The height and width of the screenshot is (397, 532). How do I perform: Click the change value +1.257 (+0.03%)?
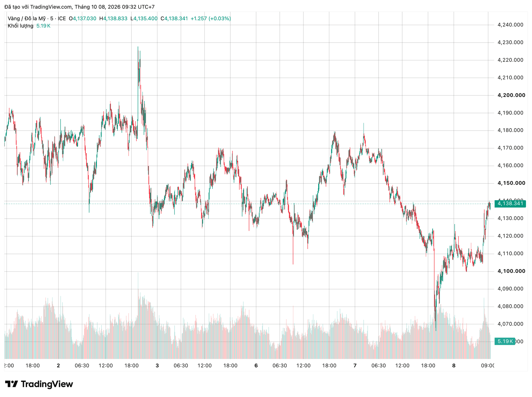[211, 18]
